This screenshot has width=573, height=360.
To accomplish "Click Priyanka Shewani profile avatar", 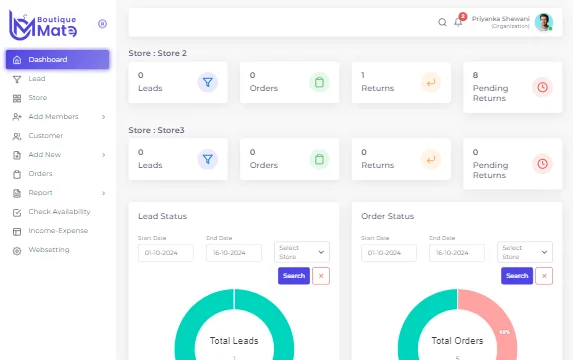I will click(544, 22).
